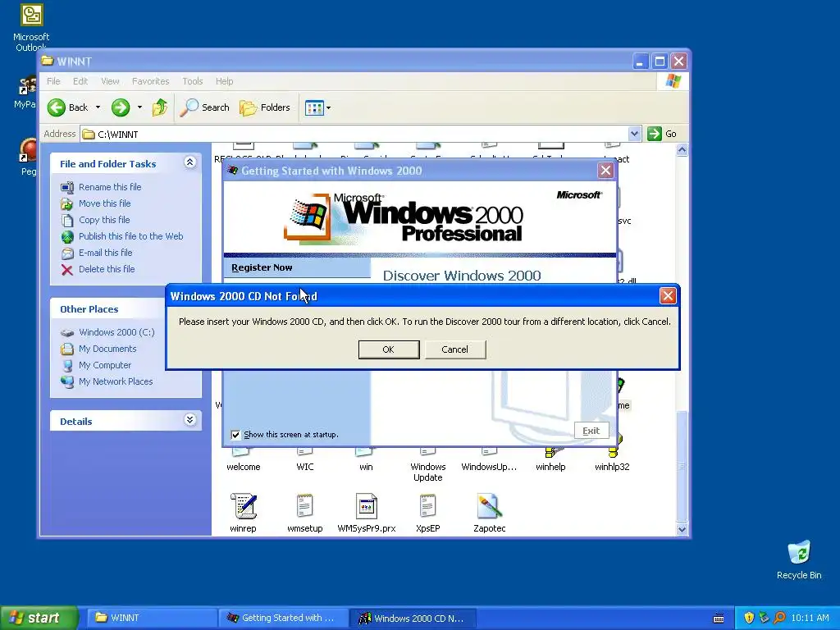Image resolution: width=840 pixels, height=630 pixels.
Task: Open the Back history dropdown arrow
Action: (x=98, y=107)
